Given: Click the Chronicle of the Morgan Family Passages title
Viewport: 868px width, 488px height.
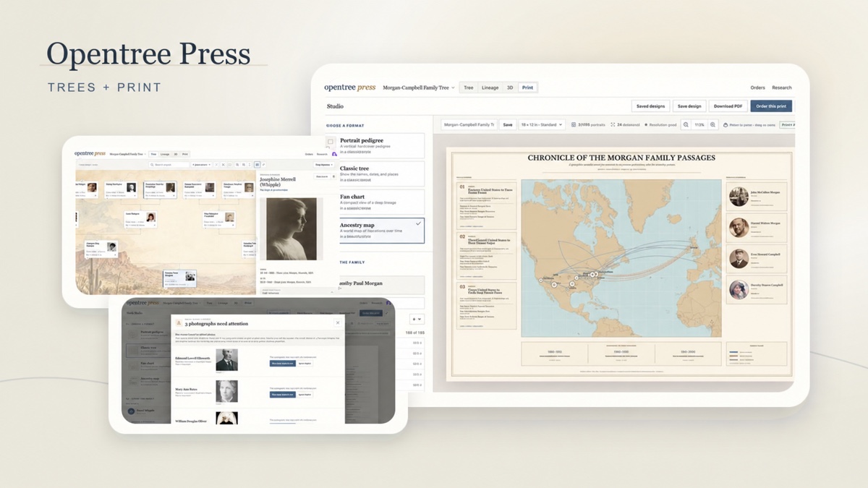Looking at the screenshot, I should coord(621,157).
